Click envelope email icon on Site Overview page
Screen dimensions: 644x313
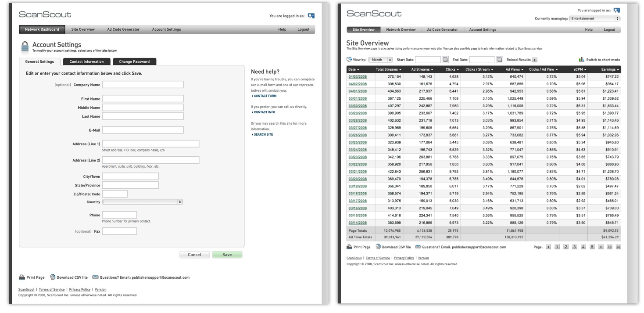click(418, 247)
